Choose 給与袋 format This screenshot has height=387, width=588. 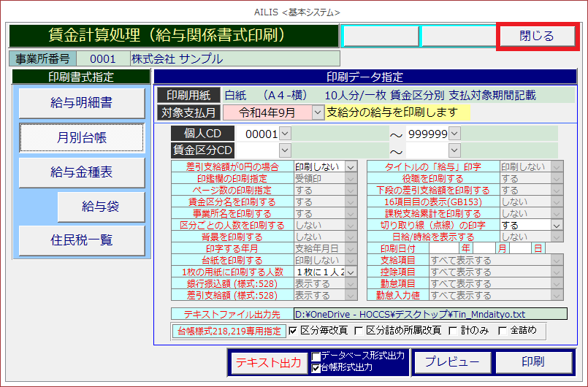pyautogui.click(x=100, y=207)
